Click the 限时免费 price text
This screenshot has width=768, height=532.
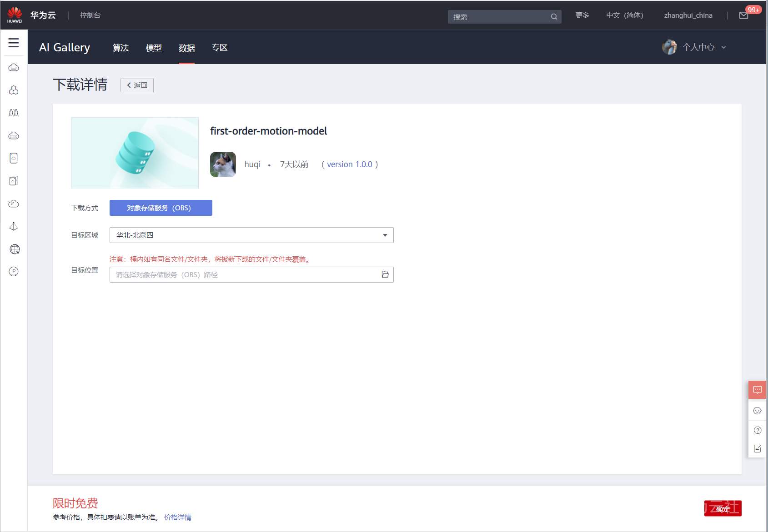75,503
